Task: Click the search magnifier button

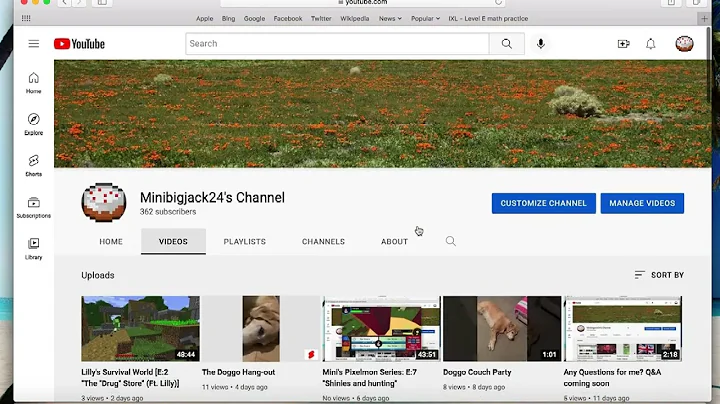Action: pos(506,44)
